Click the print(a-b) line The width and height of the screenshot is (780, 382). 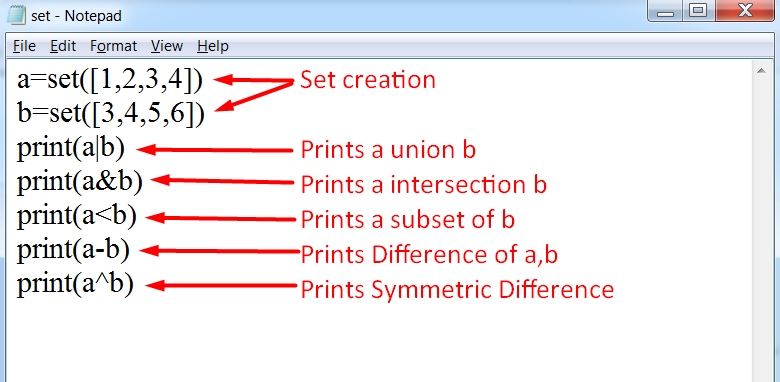(x=74, y=251)
